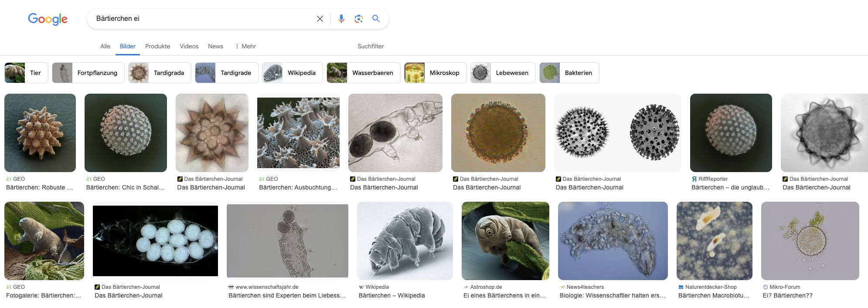This screenshot has height=308, width=868.
Task: Open the RiffReporter egg thumbnail
Action: click(x=731, y=133)
